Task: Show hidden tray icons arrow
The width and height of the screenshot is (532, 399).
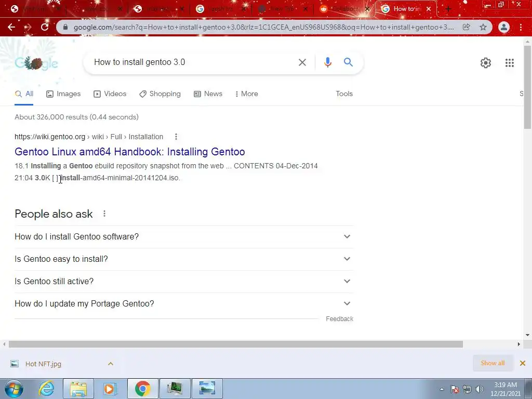Action: tap(442, 389)
